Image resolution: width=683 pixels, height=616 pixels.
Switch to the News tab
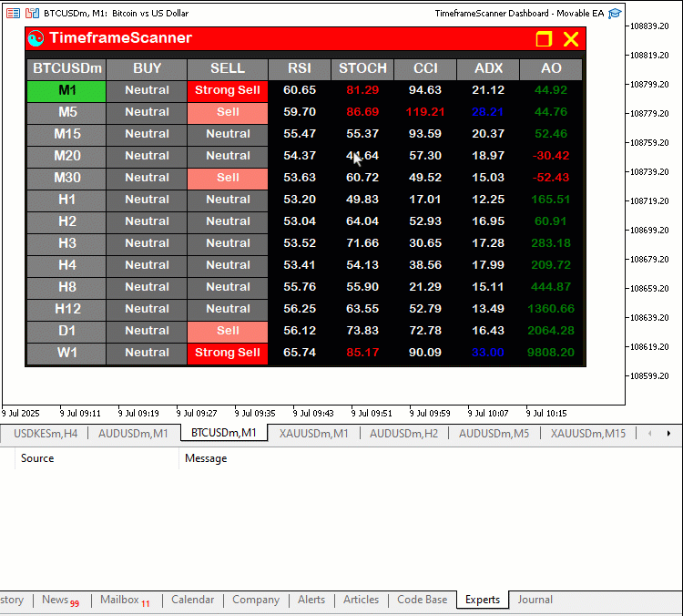60,601
